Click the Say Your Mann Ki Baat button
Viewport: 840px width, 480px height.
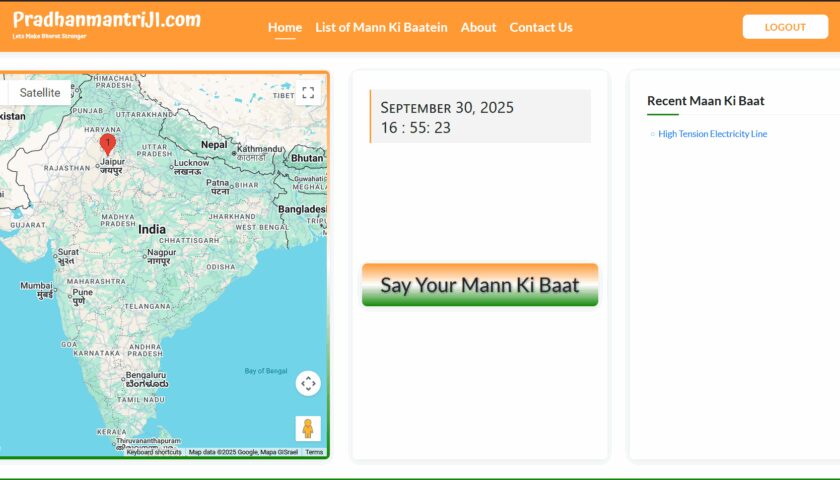click(480, 285)
